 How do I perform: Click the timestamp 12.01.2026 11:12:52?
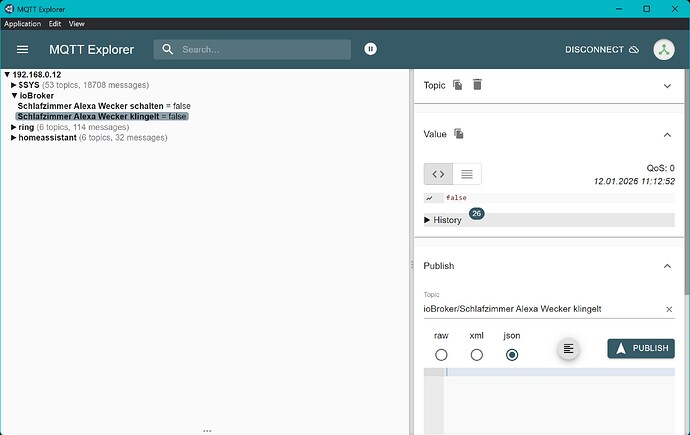[634, 181]
